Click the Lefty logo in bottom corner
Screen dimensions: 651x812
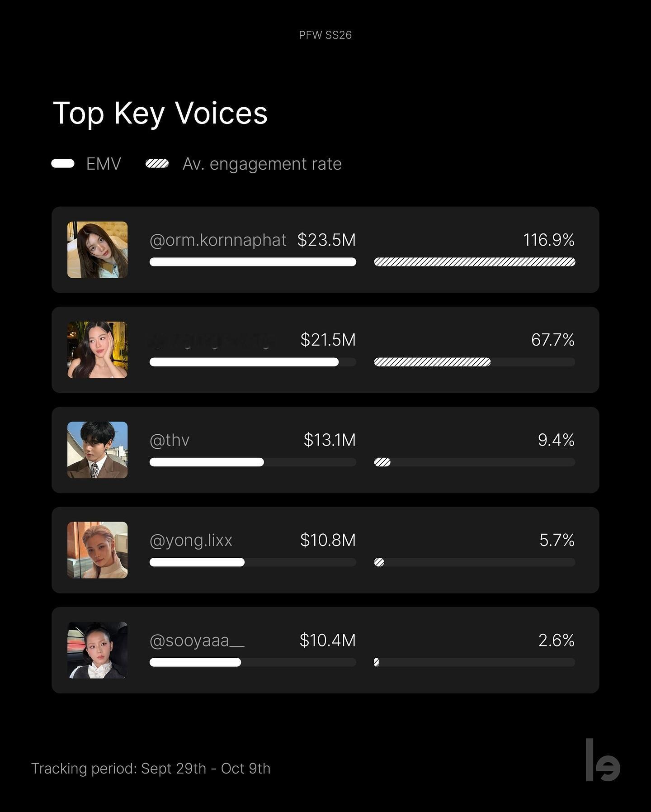(603, 760)
